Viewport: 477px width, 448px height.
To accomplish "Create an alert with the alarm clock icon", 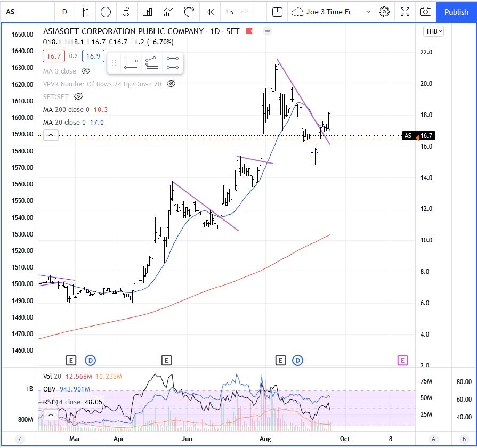I will click(x=189, y=12).
